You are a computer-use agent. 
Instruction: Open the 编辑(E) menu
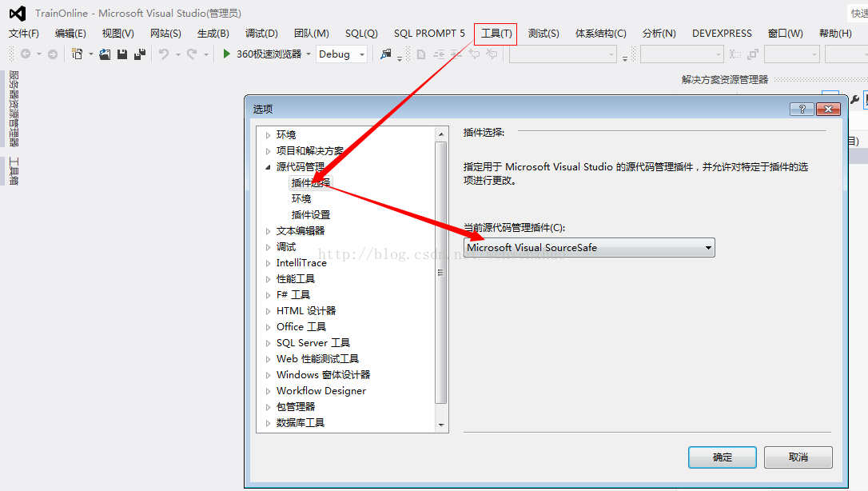[70, 34]
